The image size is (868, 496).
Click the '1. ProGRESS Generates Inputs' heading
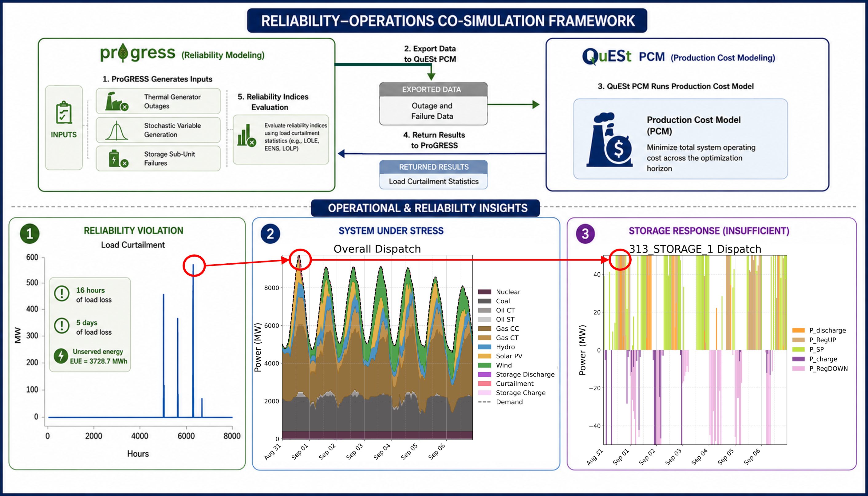pyautogui.click(x=157, y=79)
